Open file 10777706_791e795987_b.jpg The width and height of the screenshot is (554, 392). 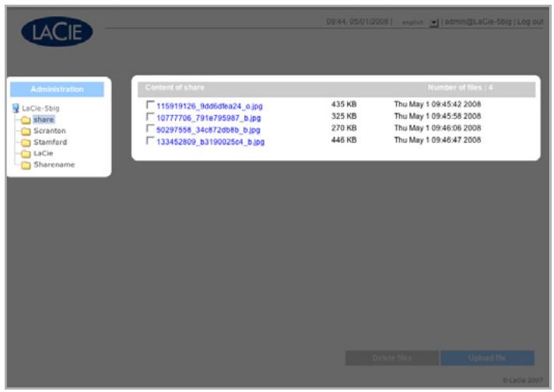click(x=209, y=118)
